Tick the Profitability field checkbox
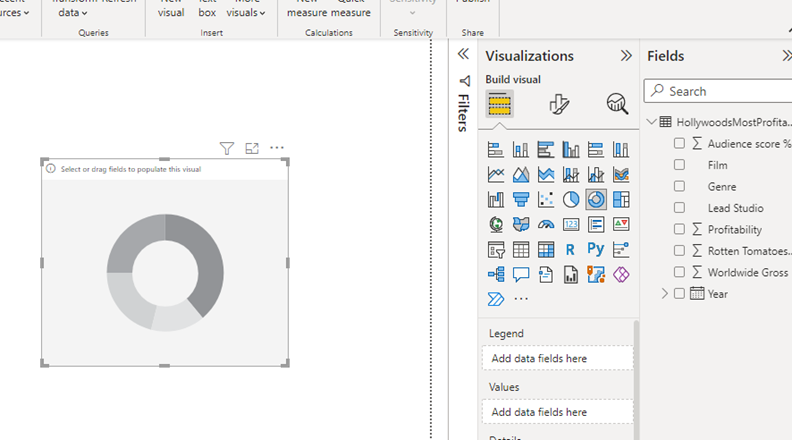This screenshot has width=792, height=440. (x=679, y=229)
